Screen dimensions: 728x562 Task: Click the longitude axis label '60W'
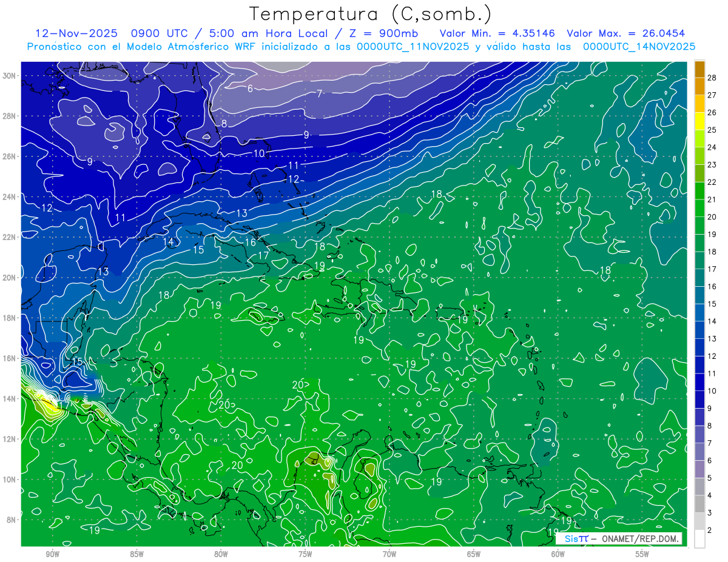(x=558, y=554)
